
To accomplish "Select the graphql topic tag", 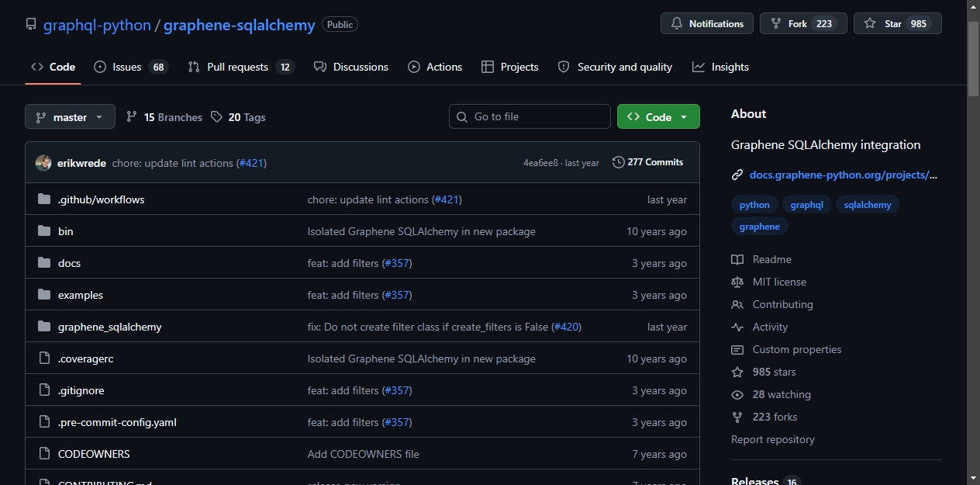I will click(x=806, y=205).
